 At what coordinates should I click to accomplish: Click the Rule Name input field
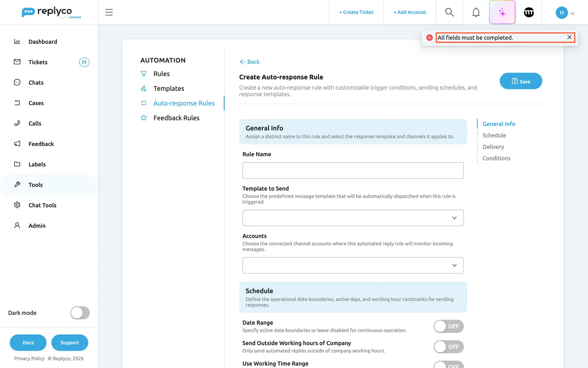(353, 170)
